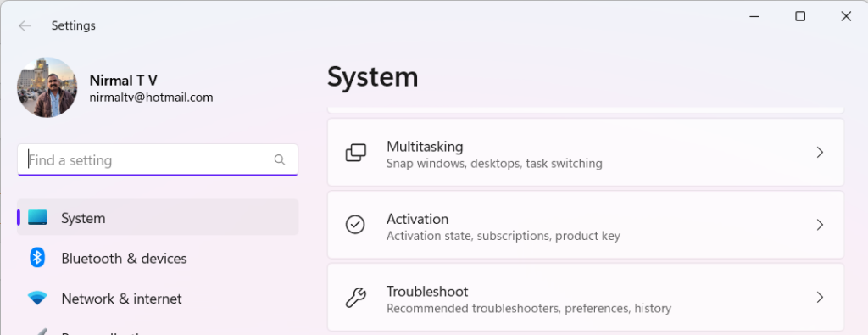Click 'Recommended troubleshooters, preferences, history' text
Viewport: 868px width, 335px height.
point(529,309)
